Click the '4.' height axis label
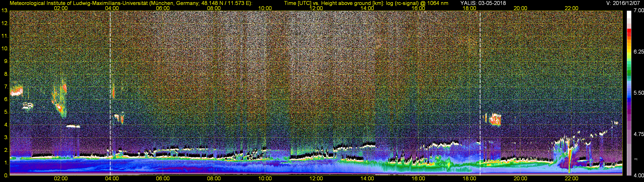644x182 pixels. click(6, 125)
